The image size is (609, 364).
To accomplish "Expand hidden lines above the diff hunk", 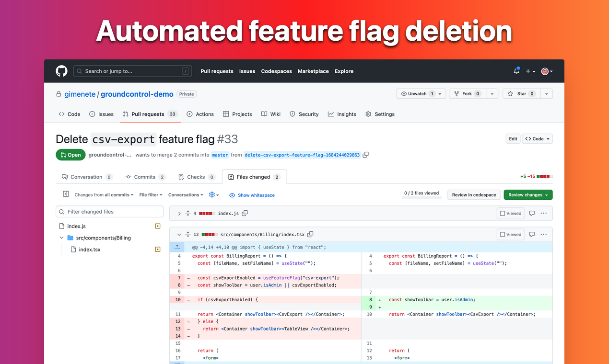I will coord(177,247).
